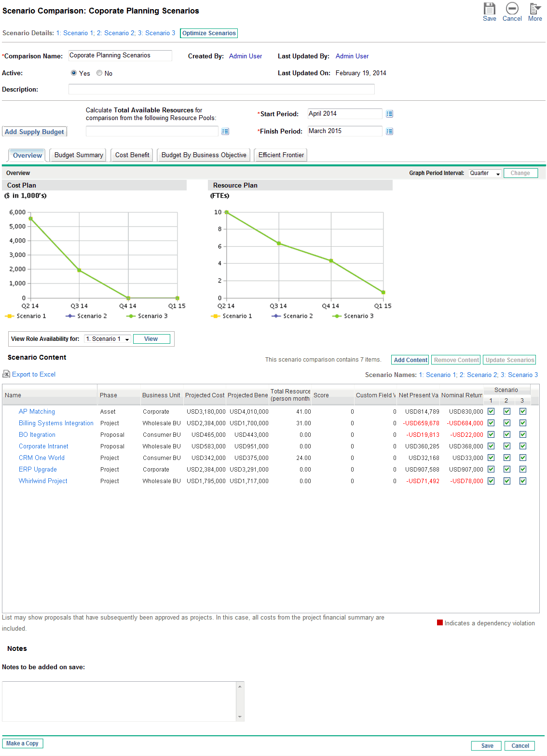Click the Cancel circle icon at top

coord(512,9)
